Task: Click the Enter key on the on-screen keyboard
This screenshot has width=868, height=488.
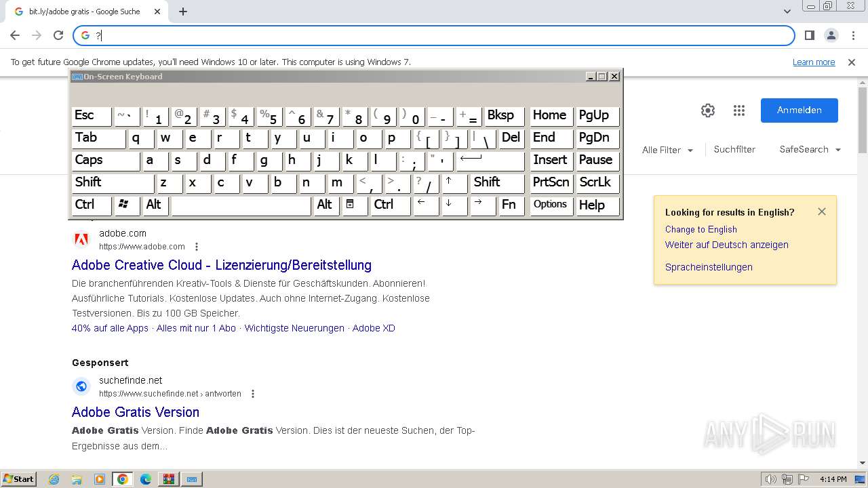Action: click(x=490, y=161)
